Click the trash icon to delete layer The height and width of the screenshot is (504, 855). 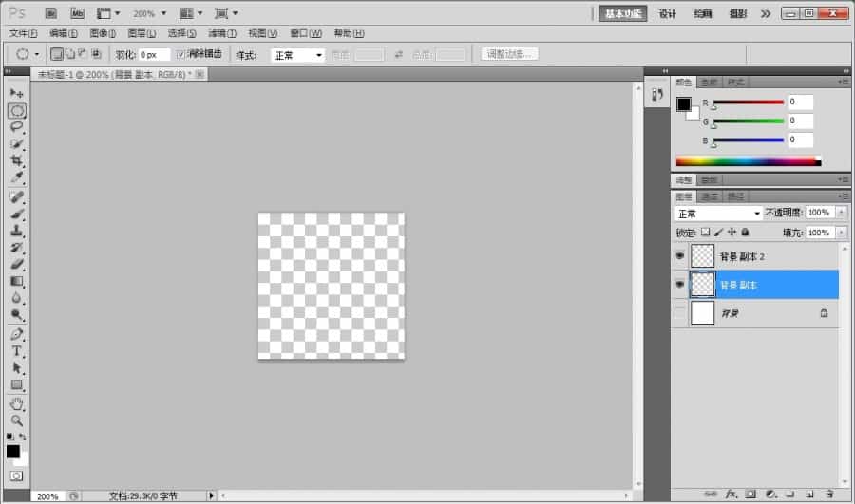point(829,495)
